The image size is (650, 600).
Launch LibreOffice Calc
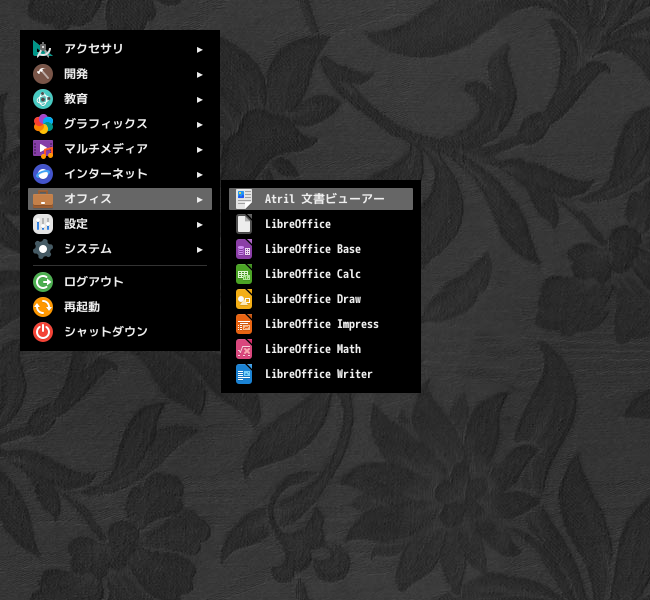coord(321,274)
